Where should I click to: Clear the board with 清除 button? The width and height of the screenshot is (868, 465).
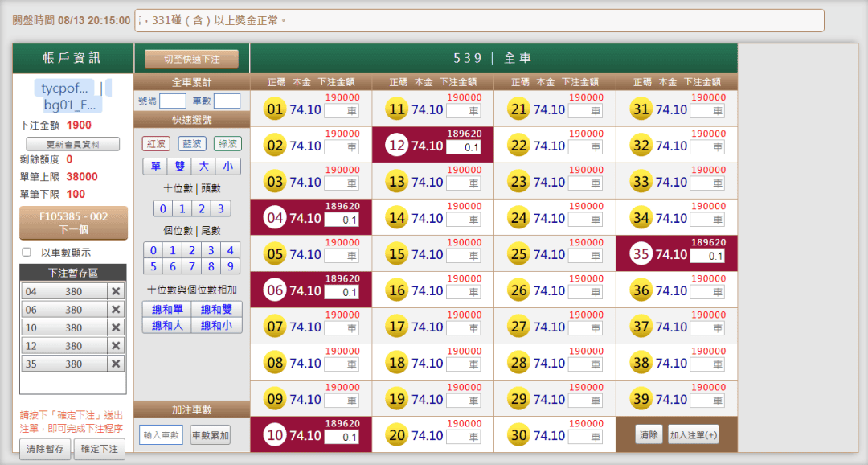[x=649, y=435]
